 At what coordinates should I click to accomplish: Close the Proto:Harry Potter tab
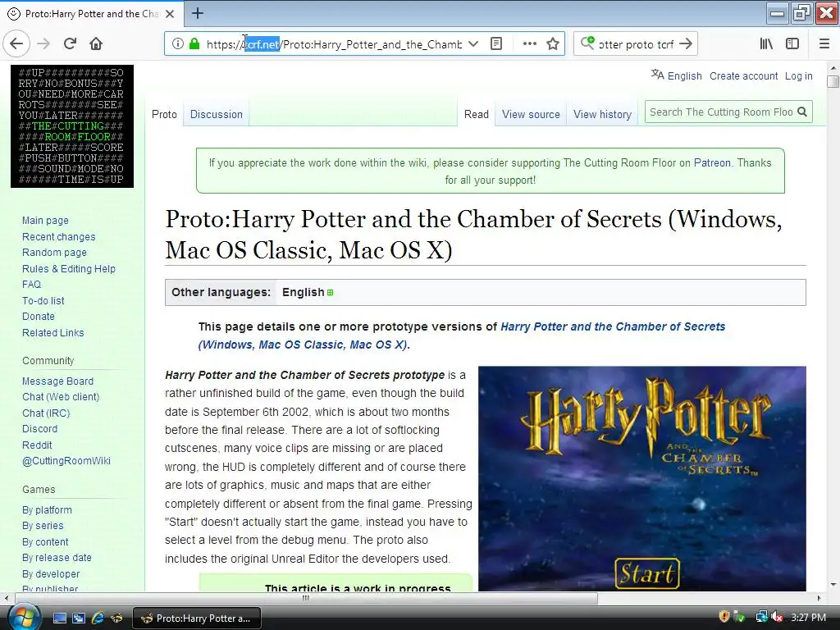[x=170, y=14]
